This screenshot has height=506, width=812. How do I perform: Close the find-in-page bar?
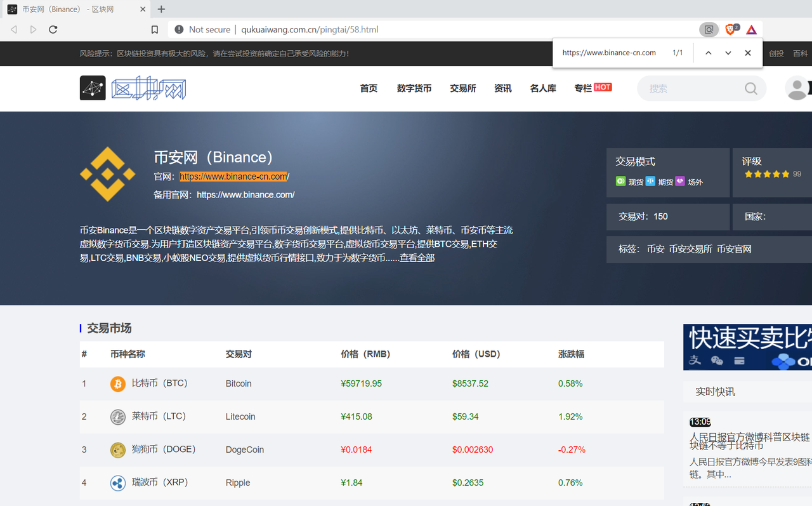coord(748,53)
